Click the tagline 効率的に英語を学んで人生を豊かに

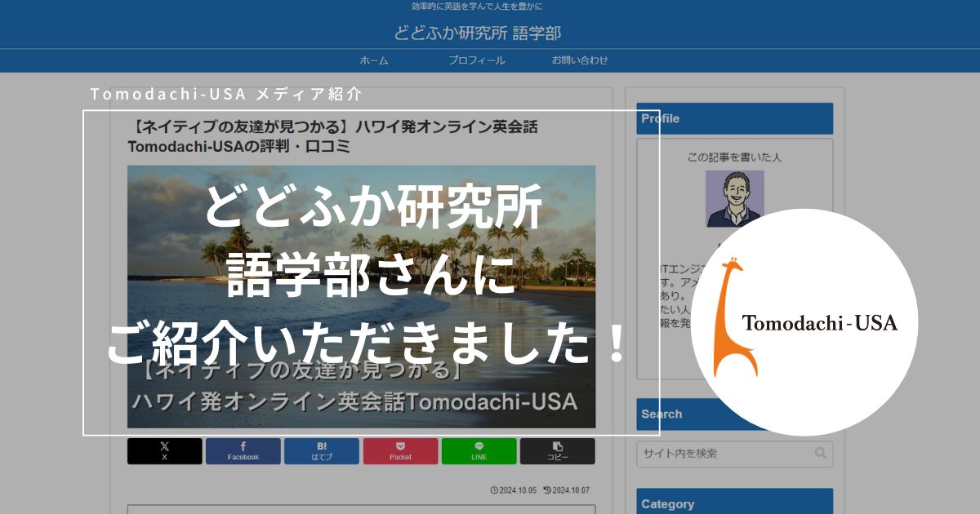click(x=478, y=7)
